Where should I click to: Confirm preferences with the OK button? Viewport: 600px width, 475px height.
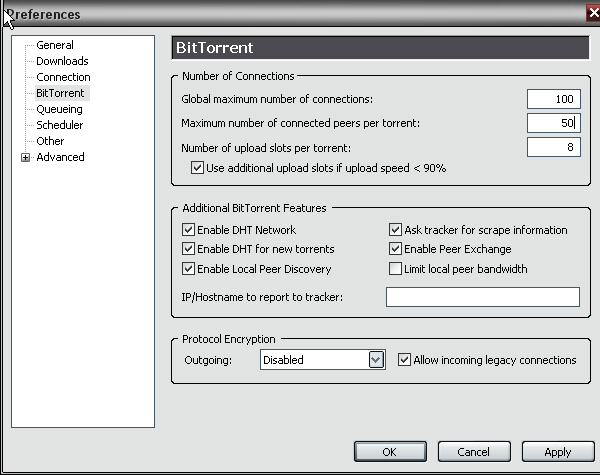(390, 452)
